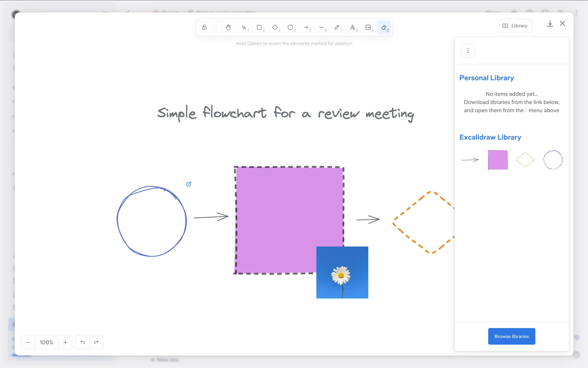Click the download export icon
This screenshot has height=368, width=588.
550,24
